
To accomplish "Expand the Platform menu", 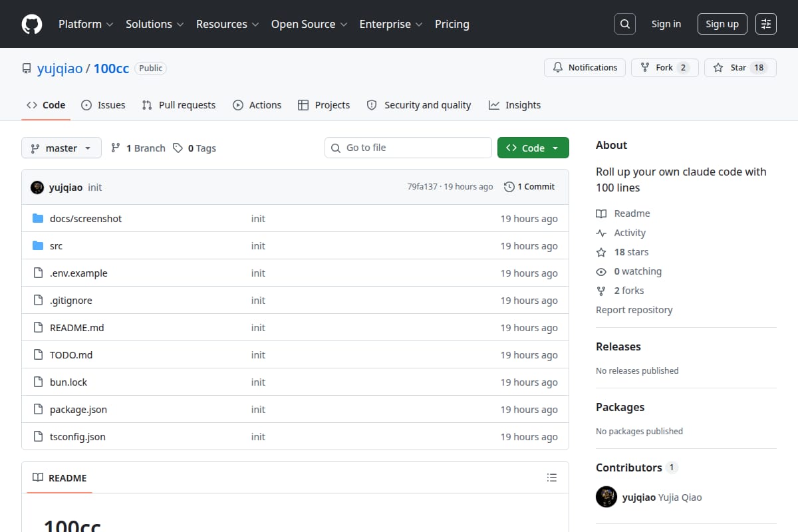I will 86,24.
